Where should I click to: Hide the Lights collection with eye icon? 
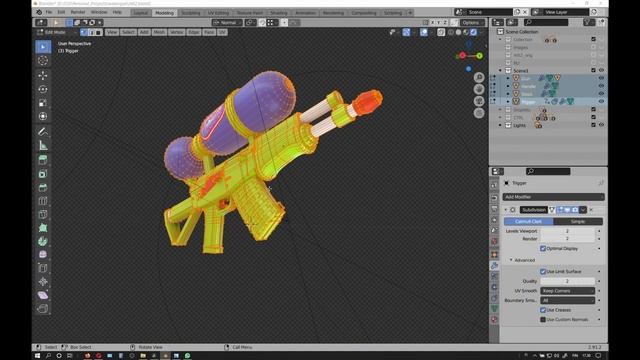click(601, 125)
